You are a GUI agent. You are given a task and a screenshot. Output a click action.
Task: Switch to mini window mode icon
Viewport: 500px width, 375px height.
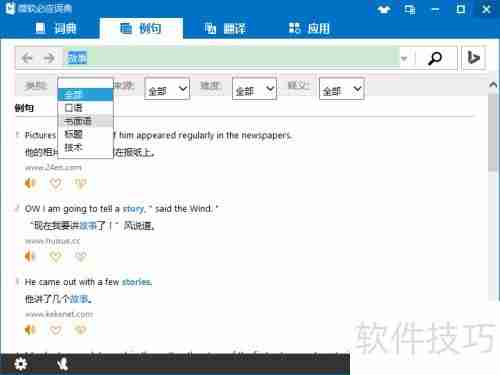(x=410, y=9)
